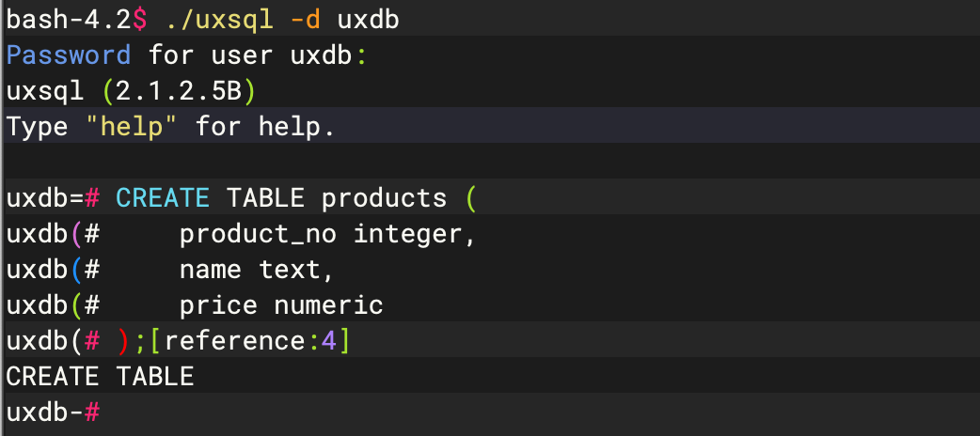This screenshot has height=436, width=980.
Task: Click the price numeric column definition
Action: click(281, 305)
